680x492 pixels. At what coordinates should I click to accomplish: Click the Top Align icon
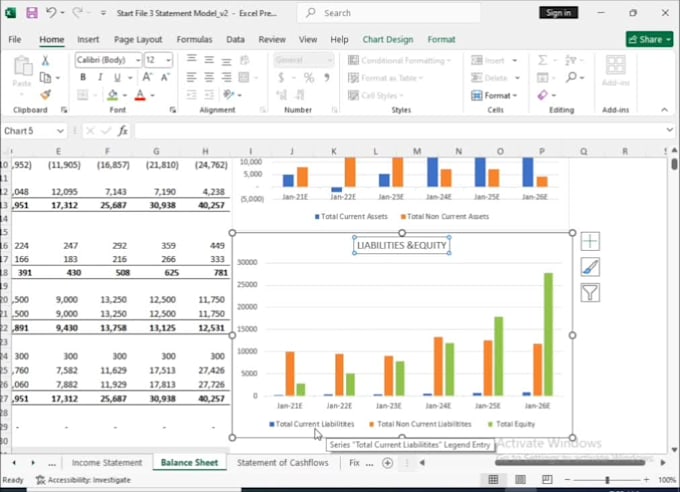[x=191, y=59]
